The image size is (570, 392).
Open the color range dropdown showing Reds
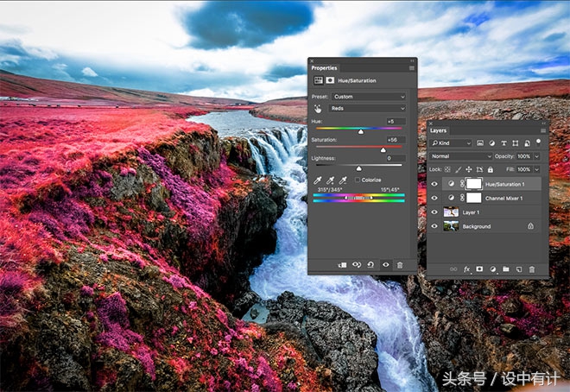click(x=367, y=108)
